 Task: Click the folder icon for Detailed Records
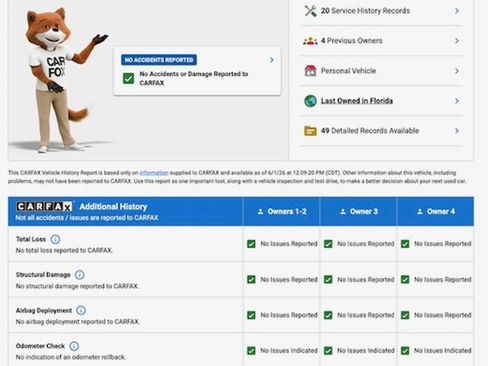(310, 131)
